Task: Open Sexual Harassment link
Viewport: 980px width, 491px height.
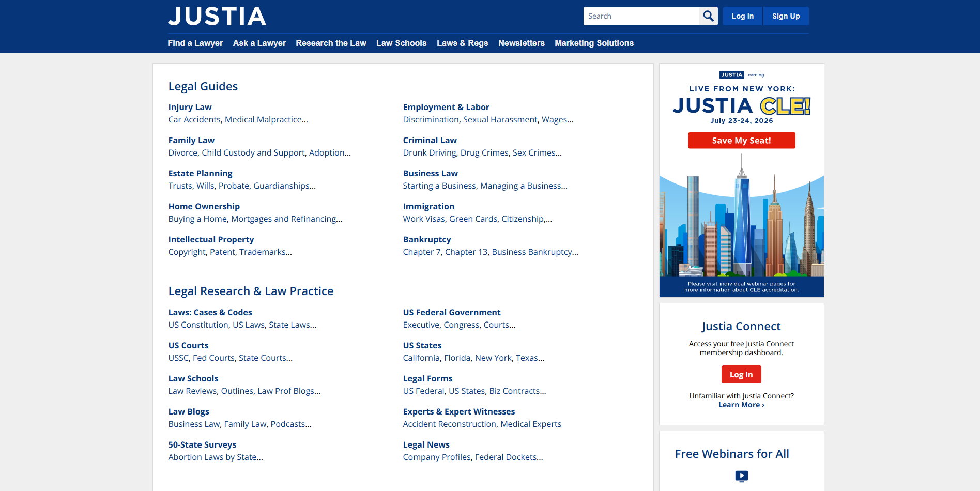Action: 500,119
